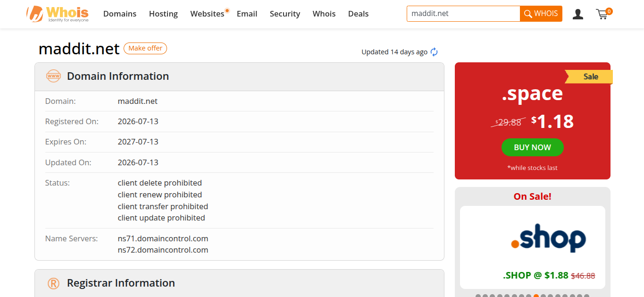Click the refresh icon beside 'Updated 14 days ago'
Screen dimensions: 644x297
[x=434, y=52]
